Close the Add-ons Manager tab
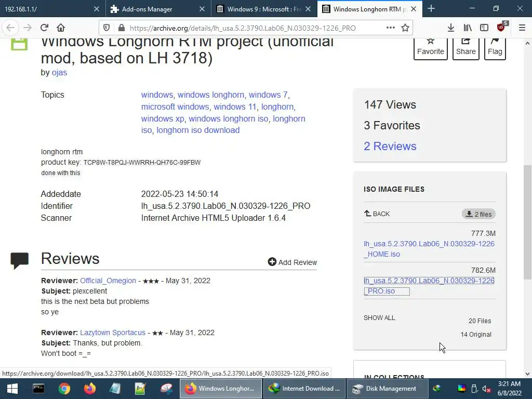 point(202,9)
